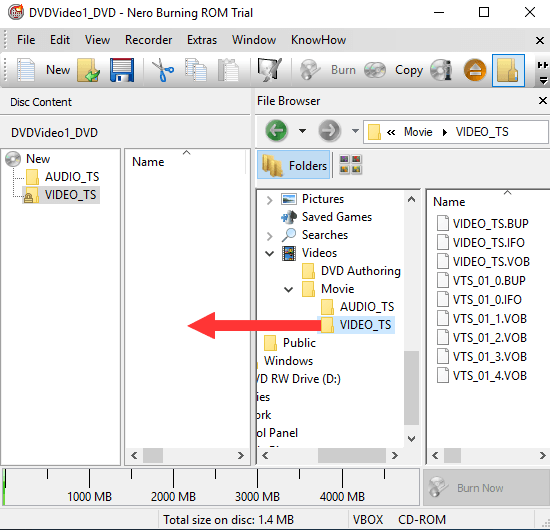550x530 pixels.
Task: Select the VIDEO_TS.VOB file
Action: (491, 262)
